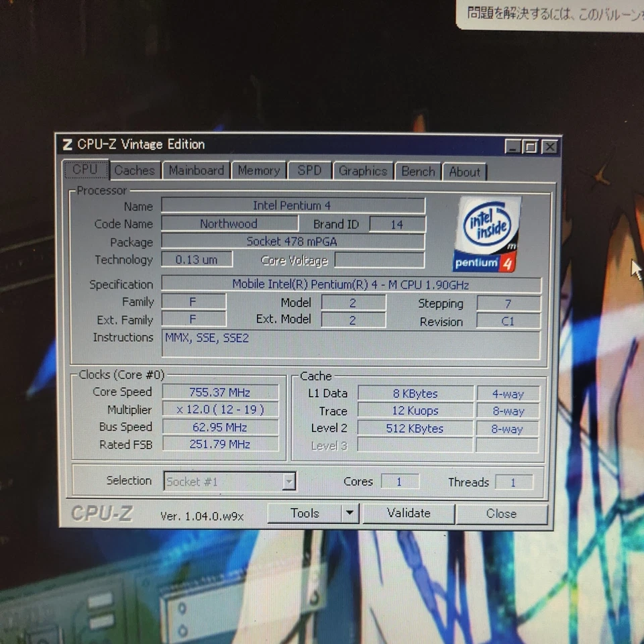The width and height of the screenshot is (644, 644).
Task: Select the Caches tab
Action: point(134,170)
